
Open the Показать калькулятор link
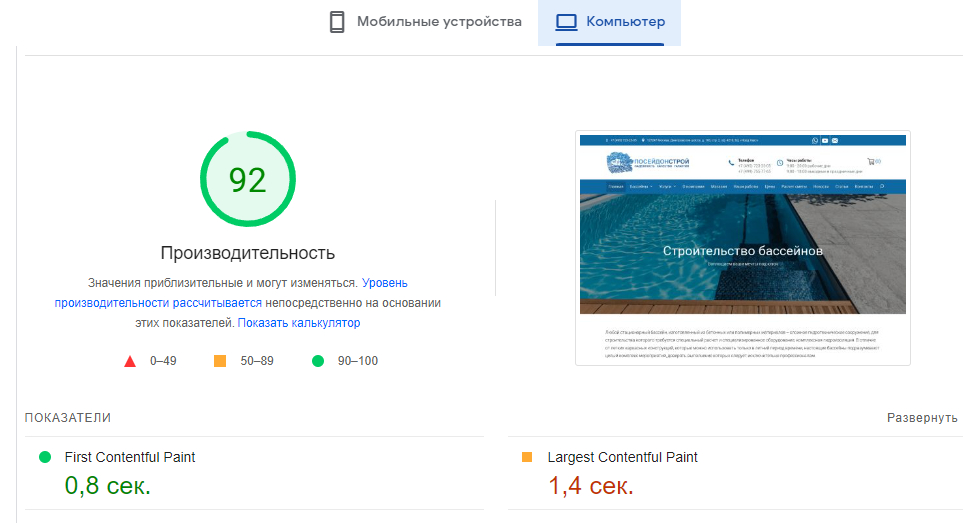pos(299,323)
